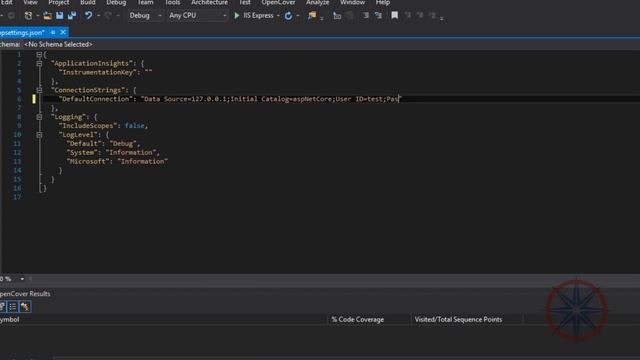Click the highlight coverage icon in OpenCover Results
The width and height of the screenshot is (640, 360).
click(x=25, y=307)
